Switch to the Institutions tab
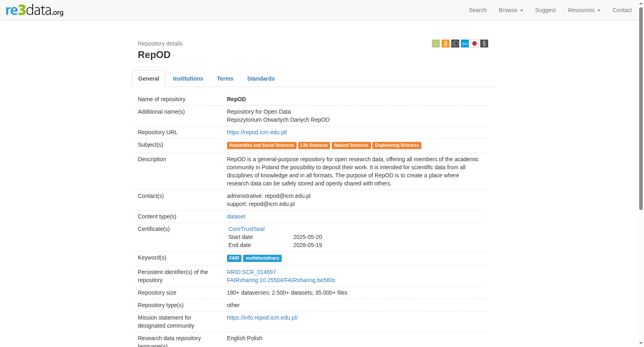644x347 pixels. click(188, 79)
